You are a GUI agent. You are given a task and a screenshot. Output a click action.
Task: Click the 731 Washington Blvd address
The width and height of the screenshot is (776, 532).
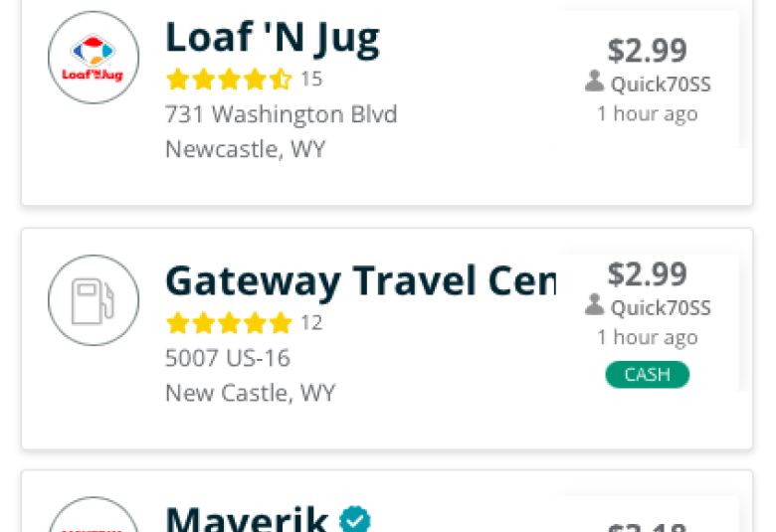click(x=282, y=114)
